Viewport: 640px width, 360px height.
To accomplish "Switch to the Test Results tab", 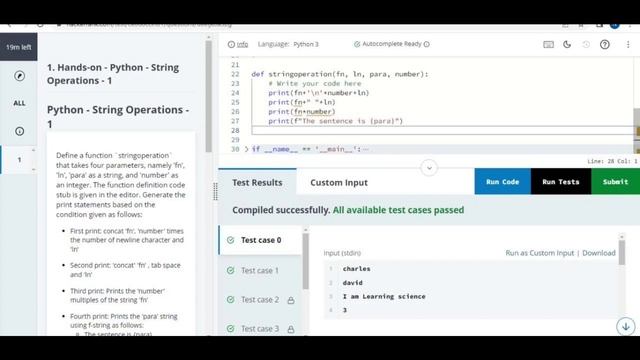I will tap(257, 182).
